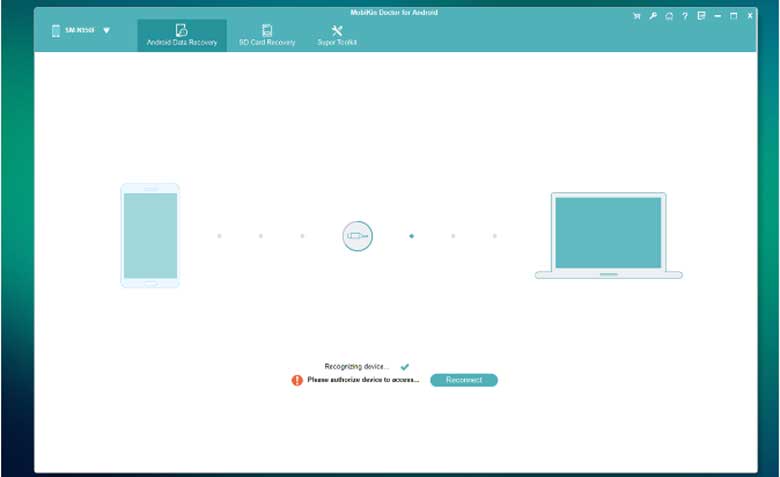Click the 'Recognizing device...' status text
This screenshot has width=780, height=477.
(x=357, y=367)
